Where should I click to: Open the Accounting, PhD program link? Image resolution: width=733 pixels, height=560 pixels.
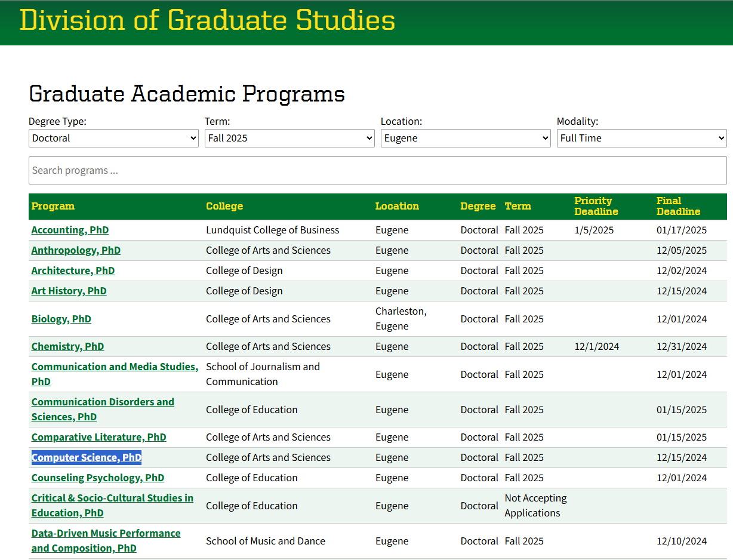point(70,230)
